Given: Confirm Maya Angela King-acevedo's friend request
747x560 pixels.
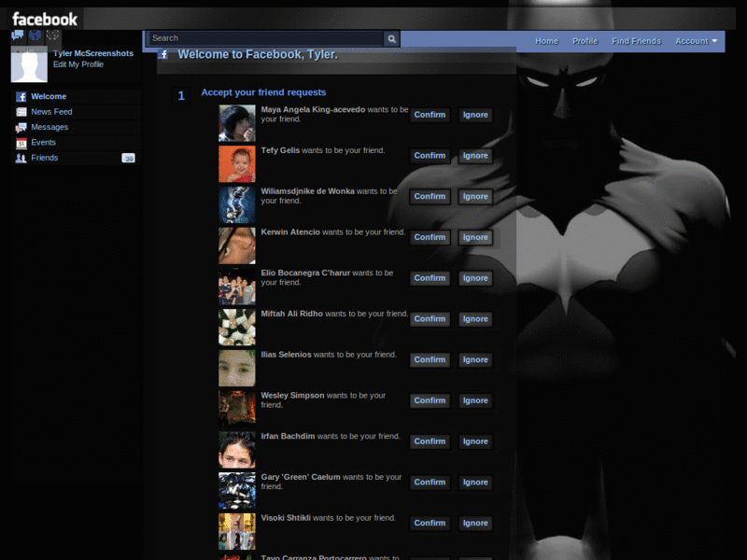Looking at the screenshot, I should pos(430,115).
